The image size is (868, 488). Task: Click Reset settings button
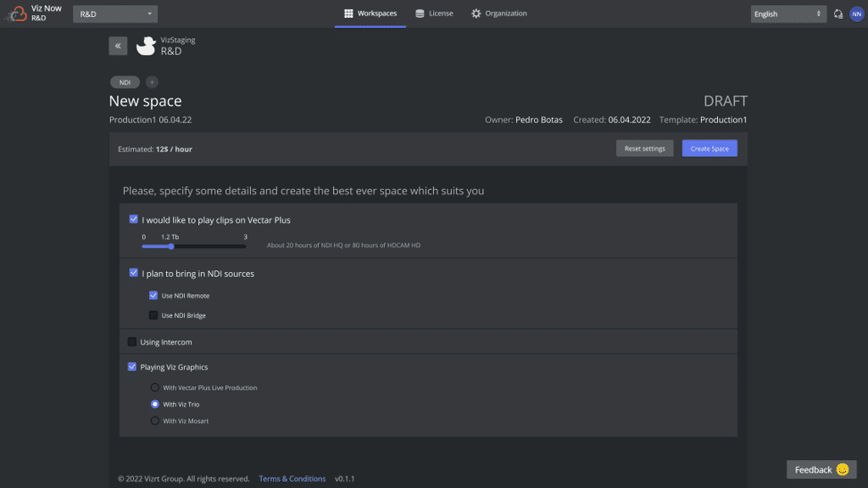pos(645,148)
